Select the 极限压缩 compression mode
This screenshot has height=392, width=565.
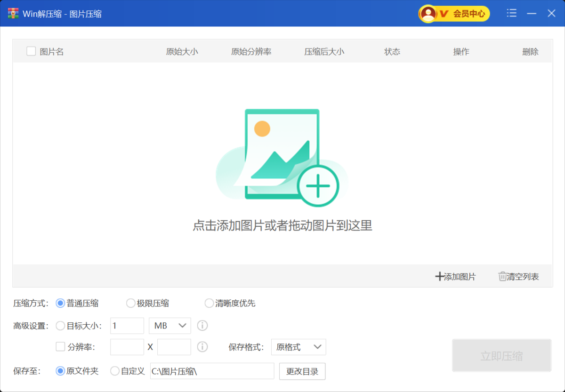click(x=131, y=304)
